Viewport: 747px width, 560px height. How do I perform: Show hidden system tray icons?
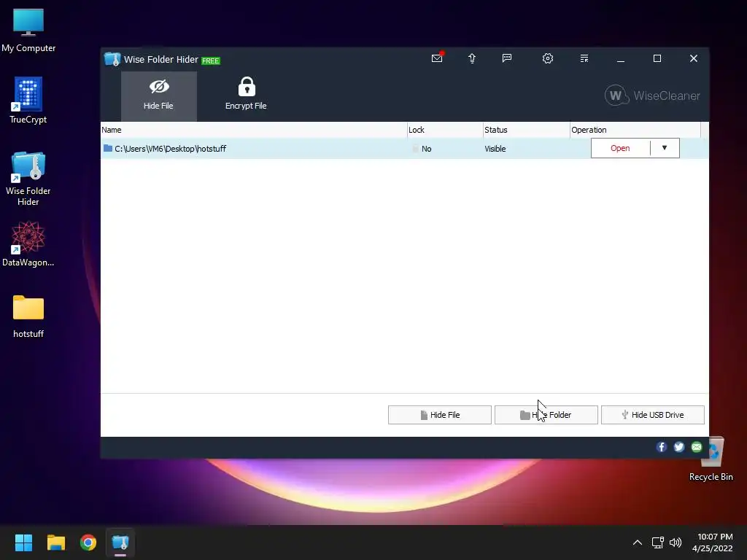(638, 542)
